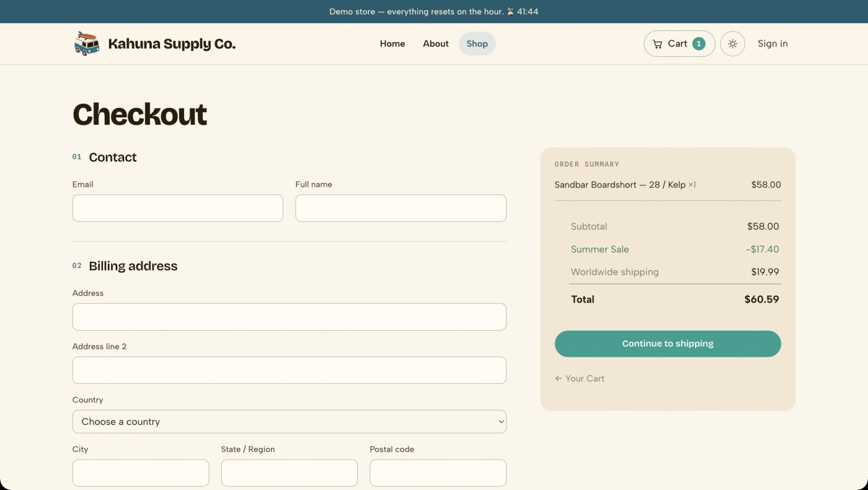Image resolution: width=868 pixels, height=490 pixels.
Task: Click into the Address field
Action: coord(290,317)
